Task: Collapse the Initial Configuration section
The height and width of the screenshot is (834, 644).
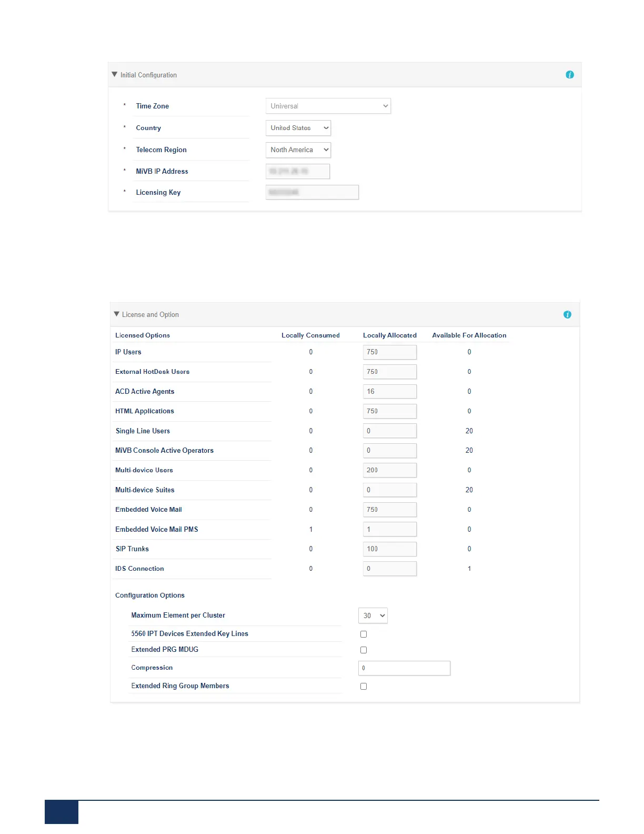Action: [115, 75]
